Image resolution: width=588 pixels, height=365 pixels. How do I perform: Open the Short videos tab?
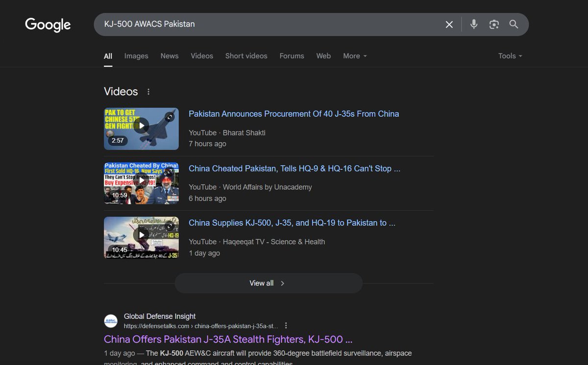coord(246,56)
